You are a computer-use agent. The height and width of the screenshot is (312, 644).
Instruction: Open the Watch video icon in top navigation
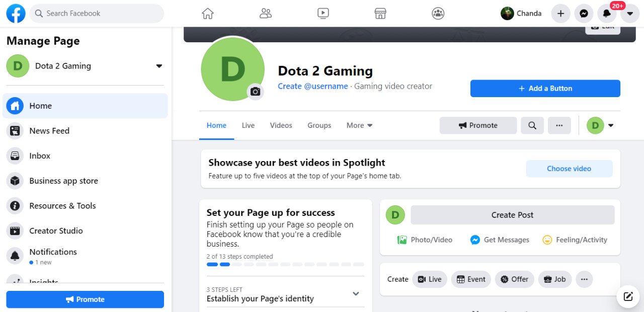click(324, 14)
